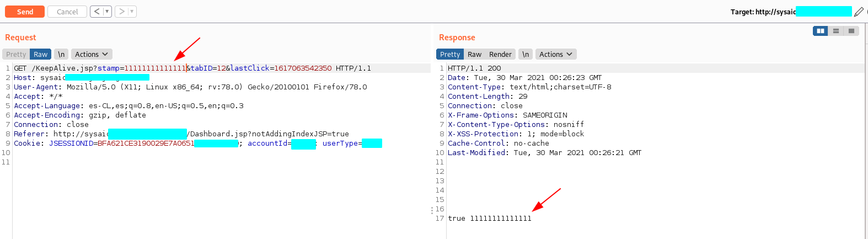
Task: Click the pencil icon to edit target
Action: pos(859,12)
